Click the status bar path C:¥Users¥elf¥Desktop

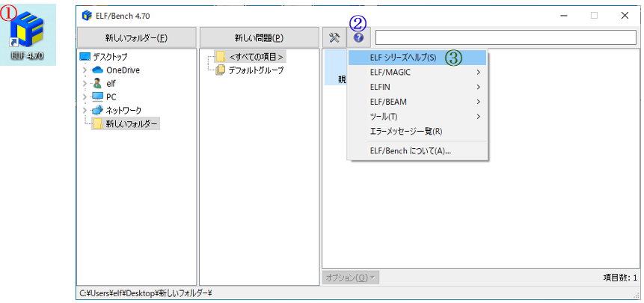[x=144, y=293]
